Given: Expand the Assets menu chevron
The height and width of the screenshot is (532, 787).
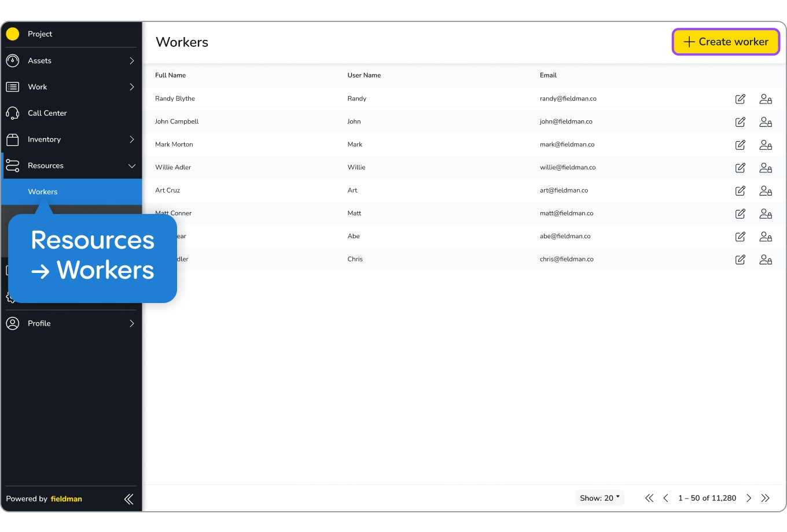Looking at the screenshot, I should tap(132, 61).
